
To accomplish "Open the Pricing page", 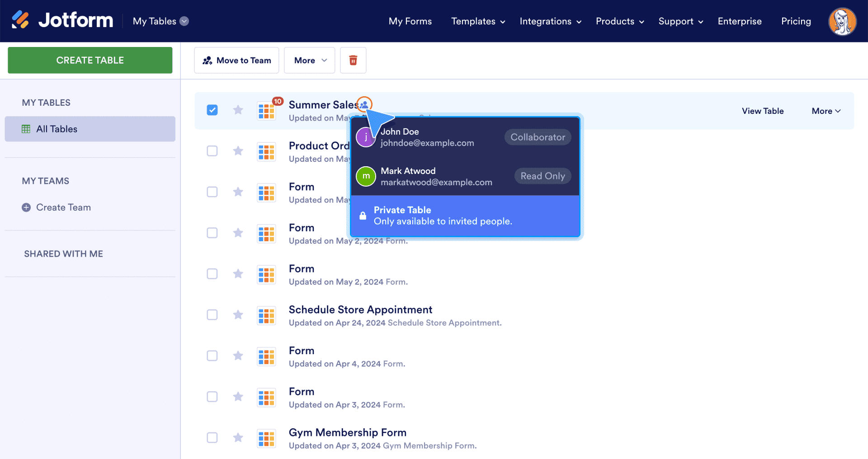I will point(796,21).
